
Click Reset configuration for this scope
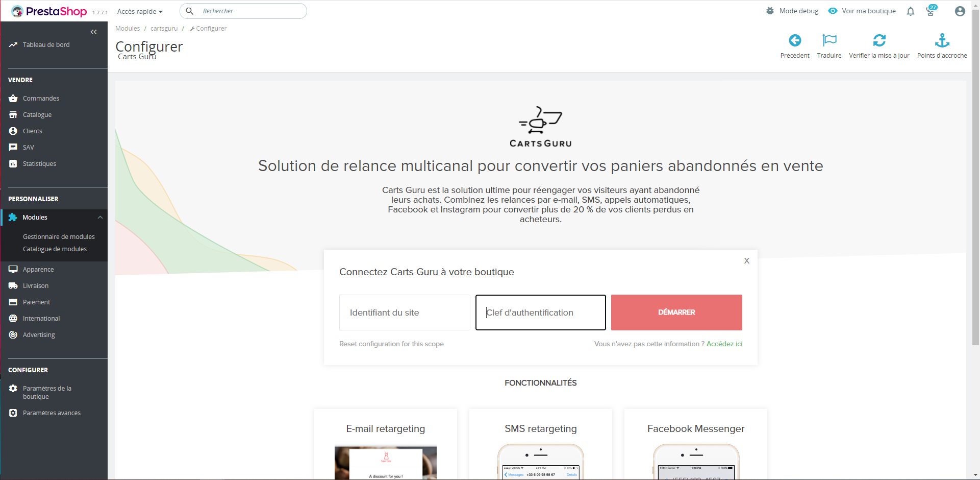tap(391, 344)
